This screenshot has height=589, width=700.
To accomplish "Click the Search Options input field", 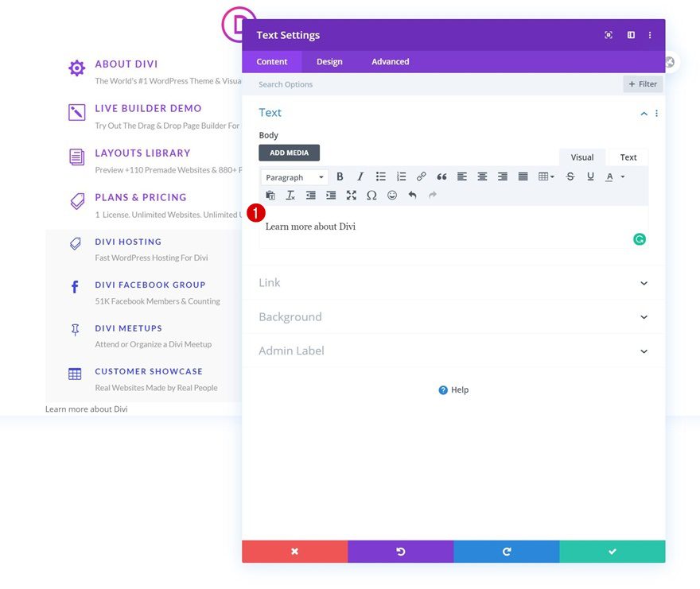I will coord(334,83).
